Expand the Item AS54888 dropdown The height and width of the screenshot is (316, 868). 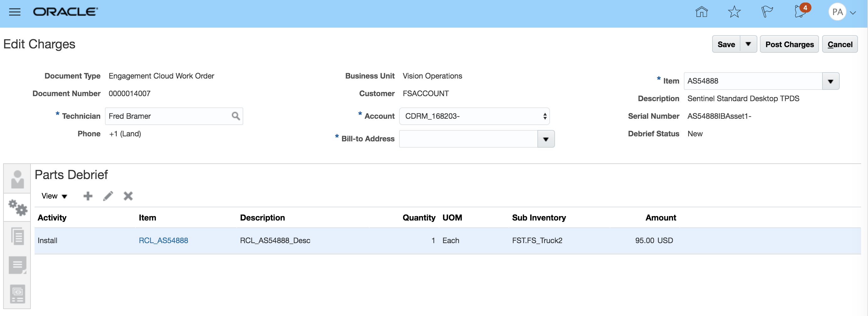pos(830,81)
